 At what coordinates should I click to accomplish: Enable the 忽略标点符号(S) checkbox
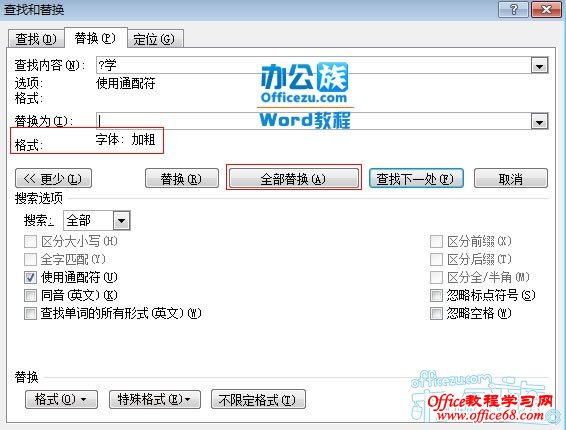[x=436, y=295]
